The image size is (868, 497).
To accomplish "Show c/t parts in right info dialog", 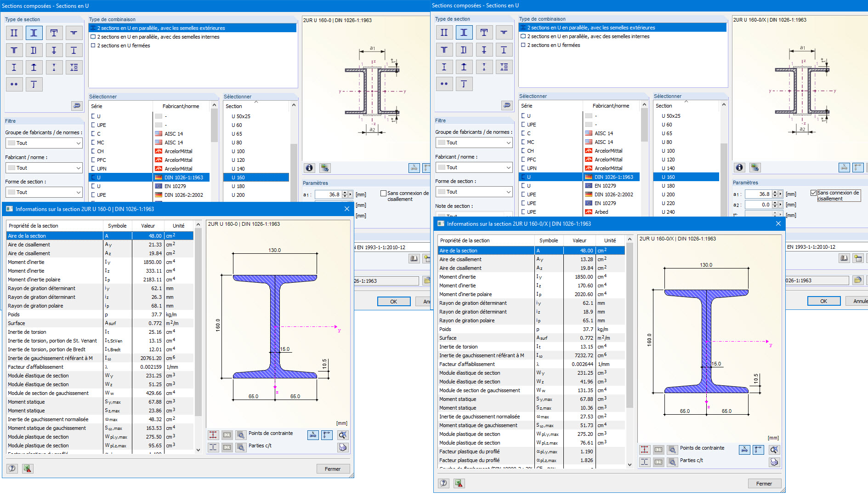I will [x=645, y=462].
